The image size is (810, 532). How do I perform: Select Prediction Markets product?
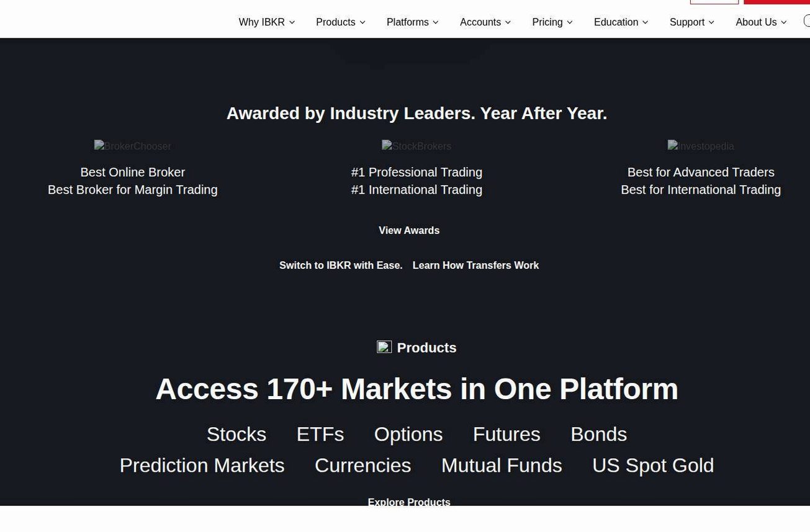(x=202, y=466)
